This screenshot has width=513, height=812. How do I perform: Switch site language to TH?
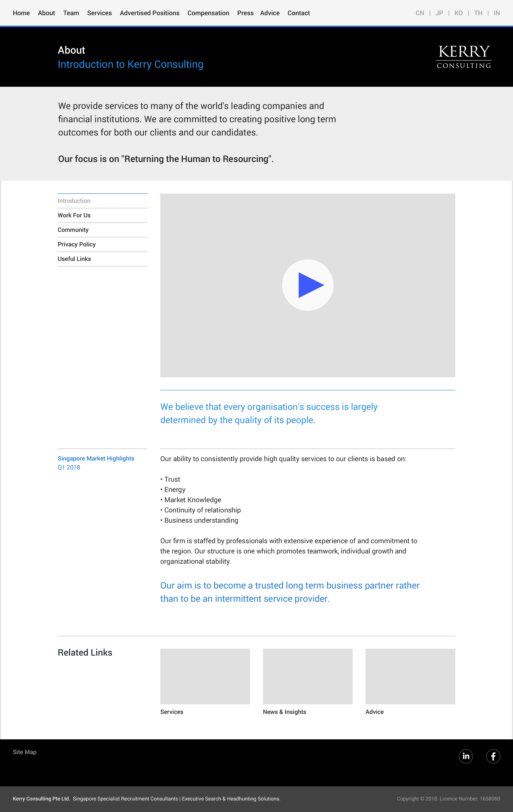[x=478, y=13]
